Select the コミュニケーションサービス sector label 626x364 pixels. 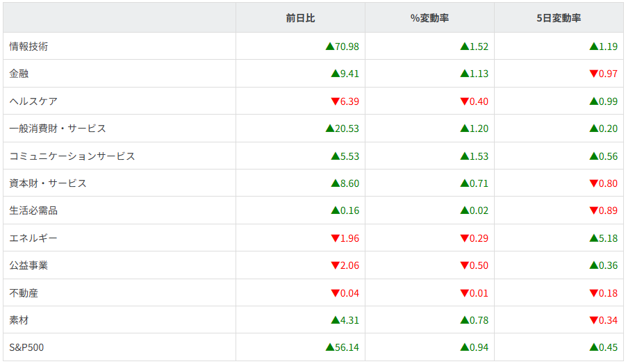coord(72,156)
